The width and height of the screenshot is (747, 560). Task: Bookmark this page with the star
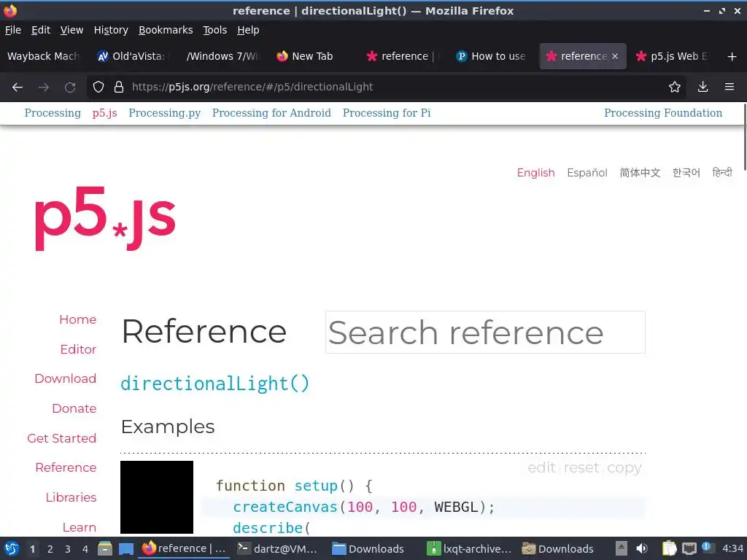(x=675, y=87)
